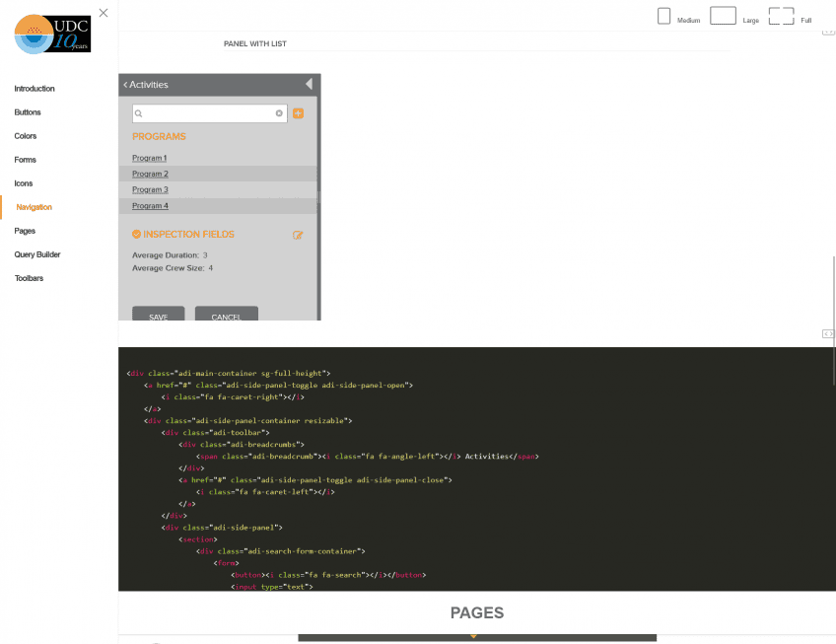Open Program 4 link
Screen dimensions: 836x644
tap(150, 206)
